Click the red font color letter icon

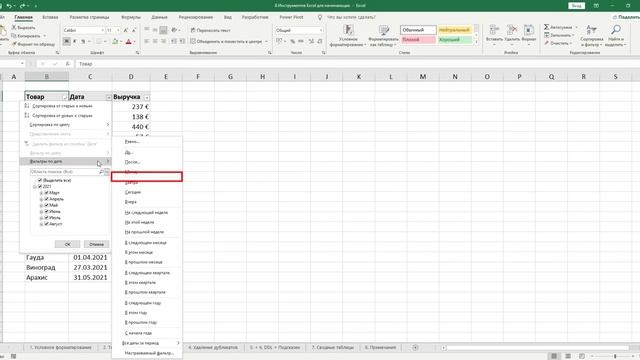pyautogui.click(x=129, y=41)
